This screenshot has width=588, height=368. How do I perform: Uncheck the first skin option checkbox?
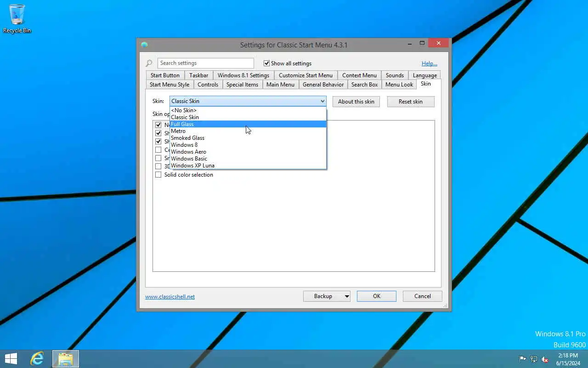click(158, 125)
